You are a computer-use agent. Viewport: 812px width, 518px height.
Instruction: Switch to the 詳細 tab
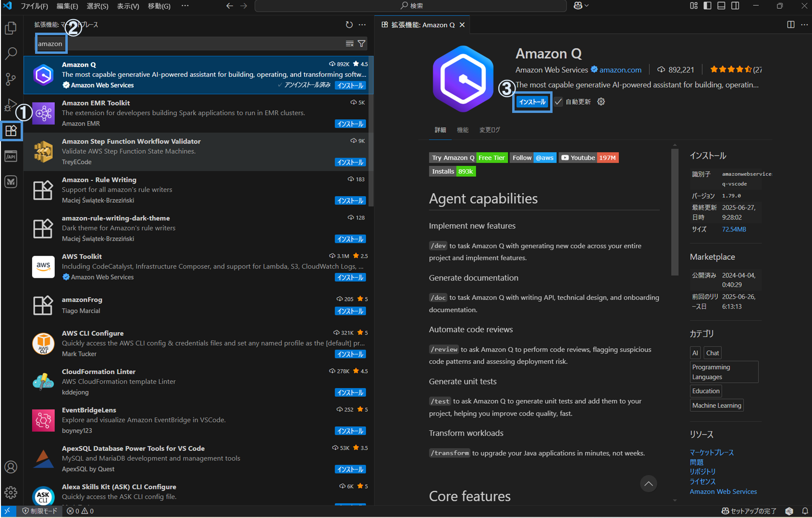tap(441, 130)
